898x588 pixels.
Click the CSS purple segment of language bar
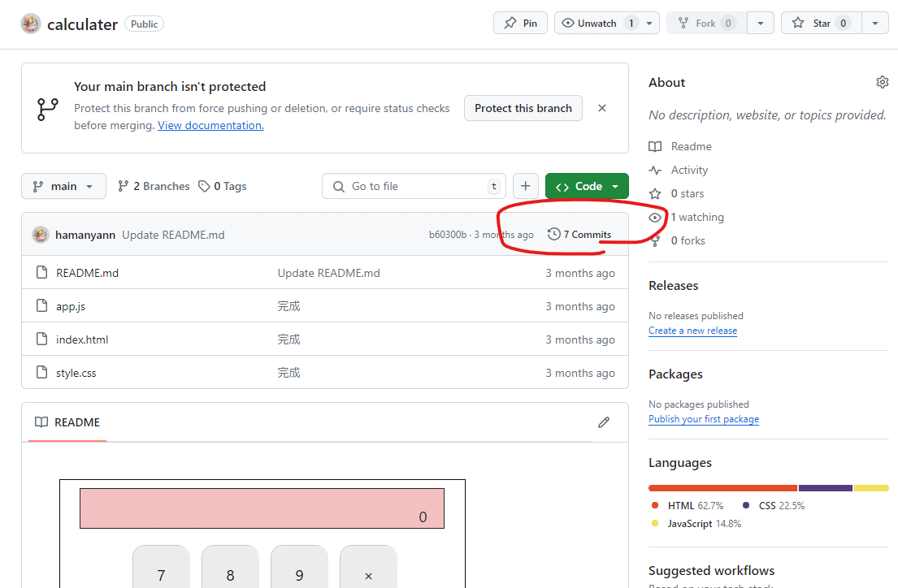point(826,488)
